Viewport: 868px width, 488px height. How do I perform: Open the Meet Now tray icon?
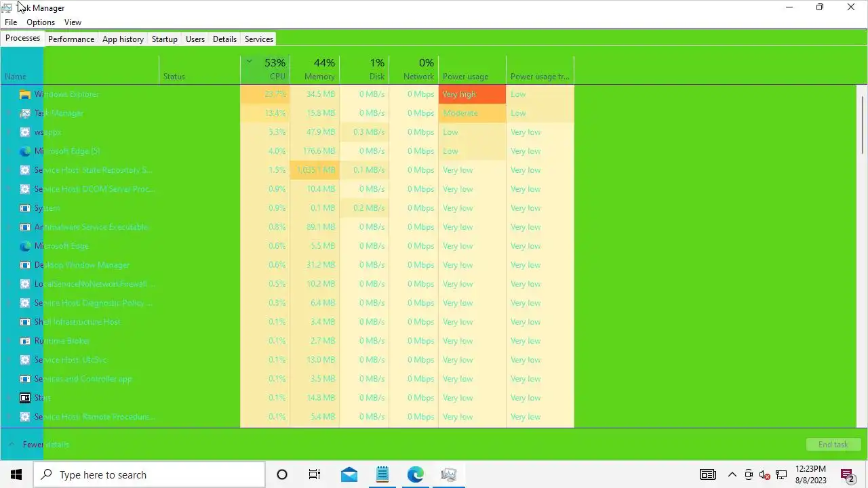[749, 474]
